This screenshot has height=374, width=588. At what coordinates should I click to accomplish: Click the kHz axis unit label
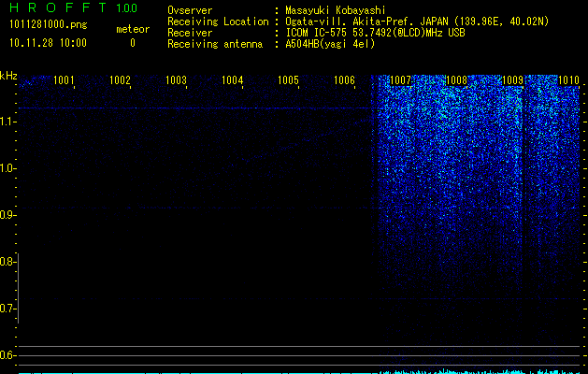point(8,76)
